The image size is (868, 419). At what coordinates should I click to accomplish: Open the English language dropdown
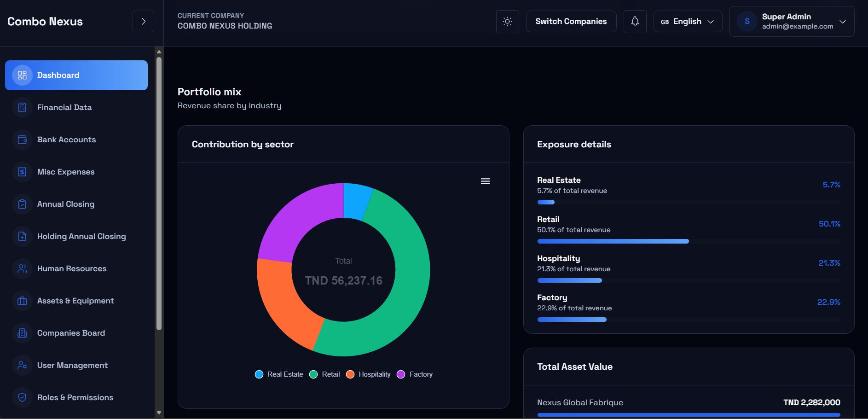coord(687,22)
